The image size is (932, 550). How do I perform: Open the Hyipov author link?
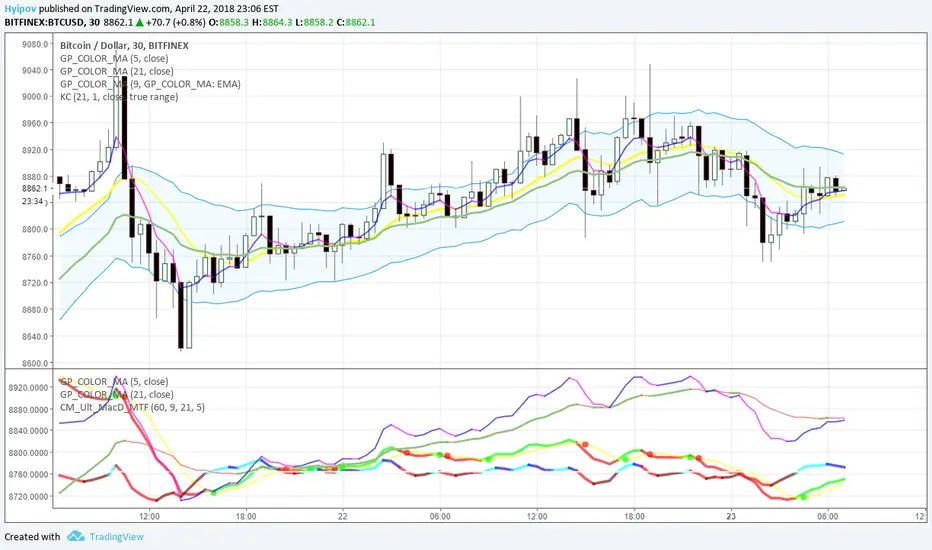point(20,8)
